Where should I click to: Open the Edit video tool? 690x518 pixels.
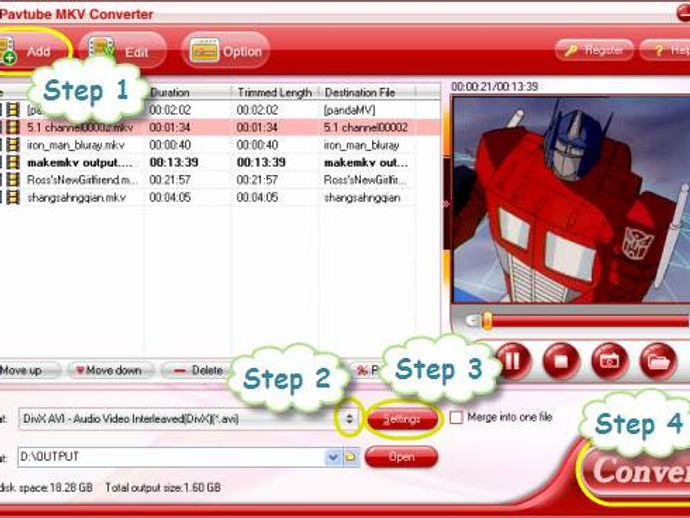[122, 51]
